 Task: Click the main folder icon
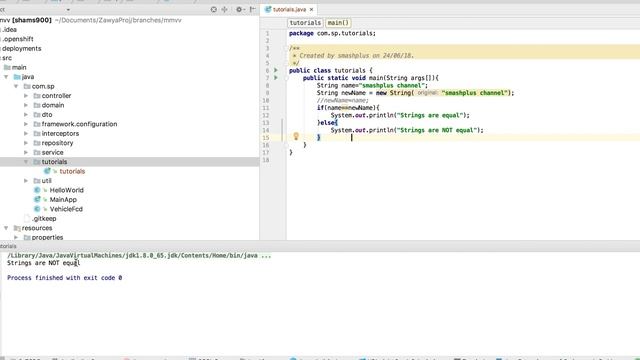(x=7, y=67)
